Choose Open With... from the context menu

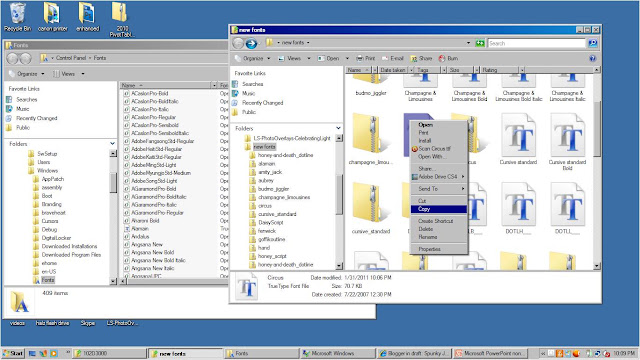[x=439, y=156]
